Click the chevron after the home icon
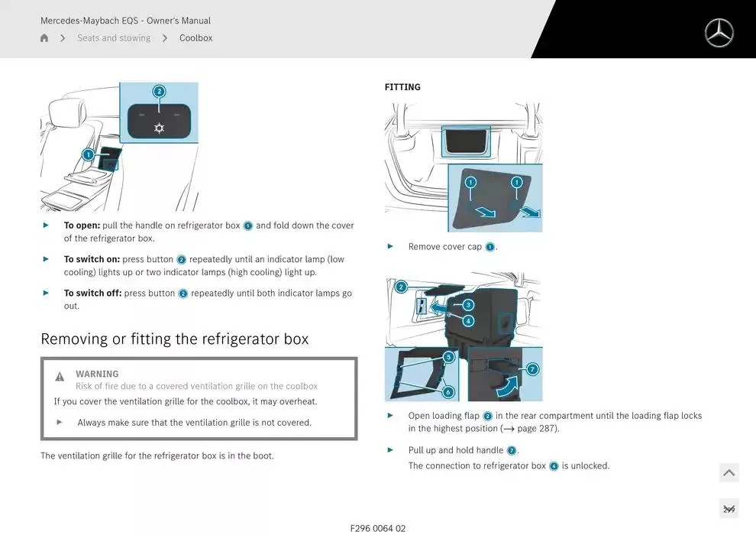The width and height of the screenshot is (756, 535). tap(63, 38)
